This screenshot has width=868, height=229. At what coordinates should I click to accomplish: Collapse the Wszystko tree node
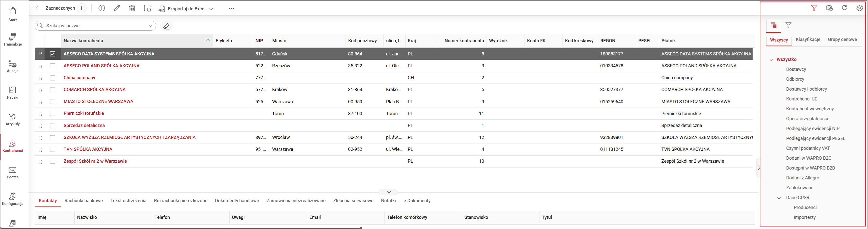point(771,60)
